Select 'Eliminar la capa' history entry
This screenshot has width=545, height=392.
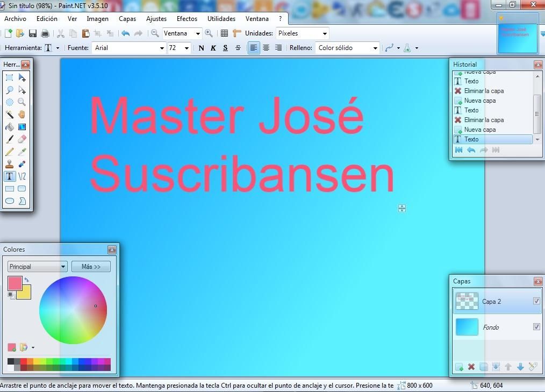coord(484,120)
